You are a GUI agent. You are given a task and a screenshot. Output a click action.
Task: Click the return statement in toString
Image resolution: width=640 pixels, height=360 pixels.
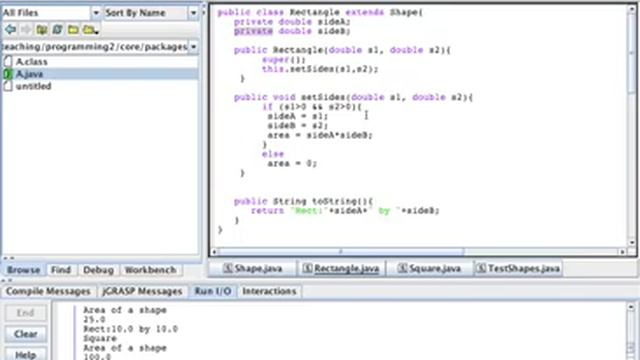345,211
